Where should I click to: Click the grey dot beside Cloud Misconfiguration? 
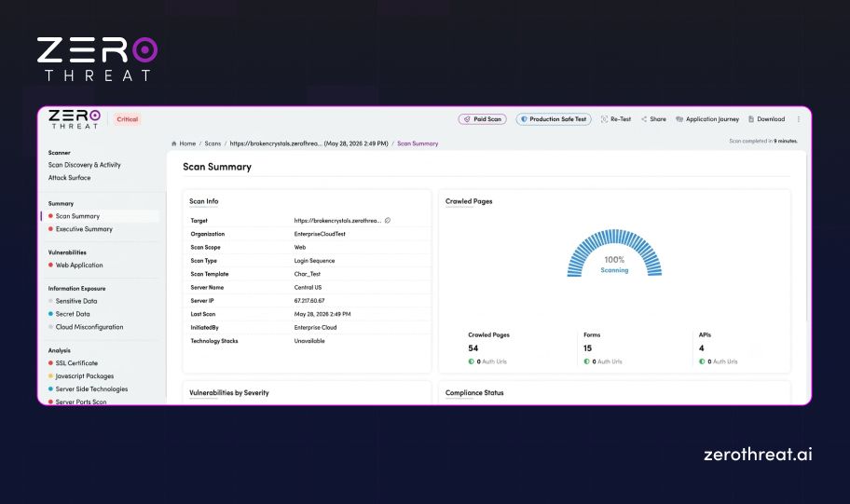(x=50, y=327)
